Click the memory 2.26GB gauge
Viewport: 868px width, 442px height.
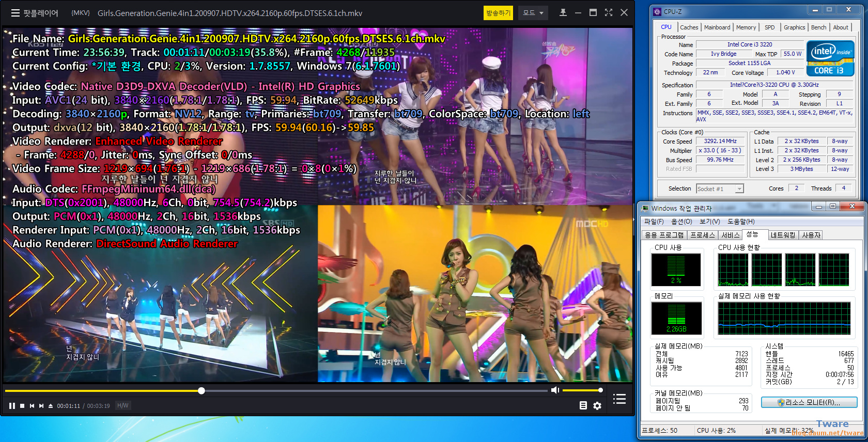pyautogui.click(x=676, y=318)
